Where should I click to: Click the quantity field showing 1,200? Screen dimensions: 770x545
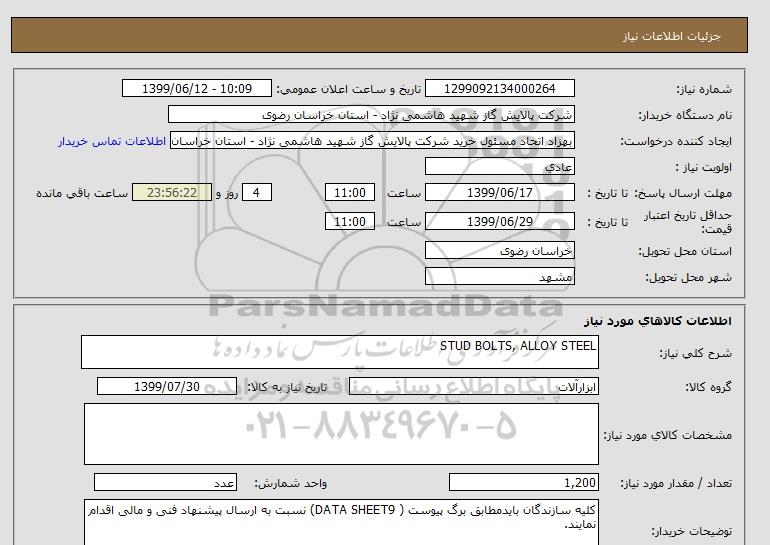(x=523, y=483)
